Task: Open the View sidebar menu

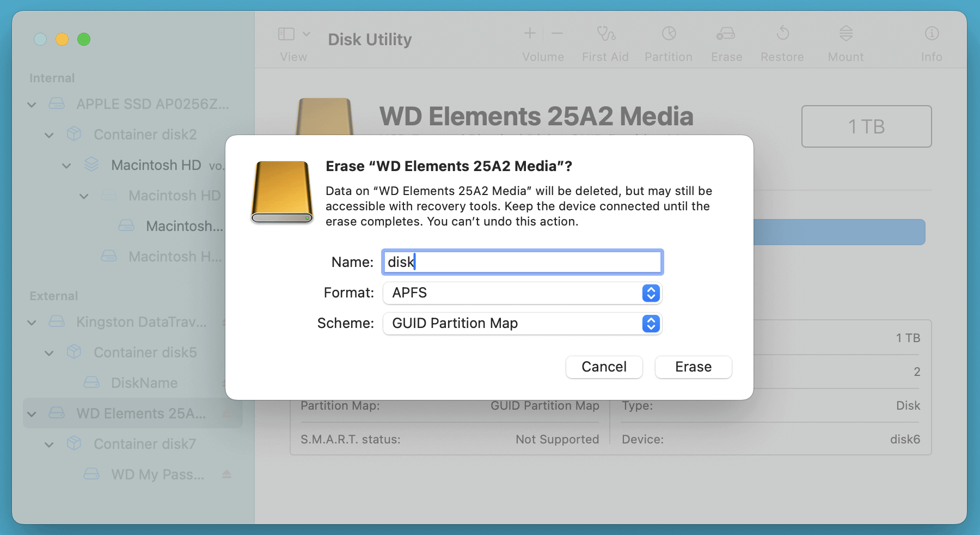Action: 293,34
